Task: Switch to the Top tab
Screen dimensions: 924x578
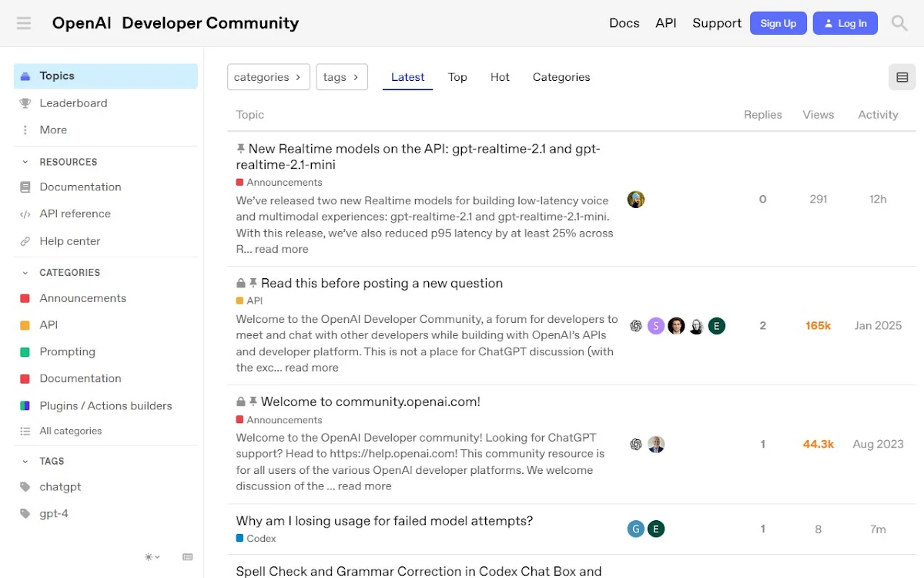Action: [x=457, y=77]
